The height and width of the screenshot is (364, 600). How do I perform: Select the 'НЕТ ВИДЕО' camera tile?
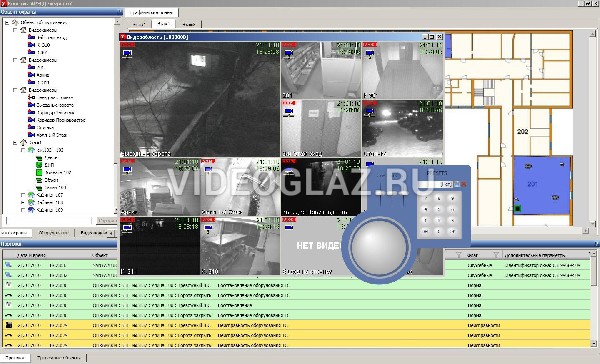point(320,246)
